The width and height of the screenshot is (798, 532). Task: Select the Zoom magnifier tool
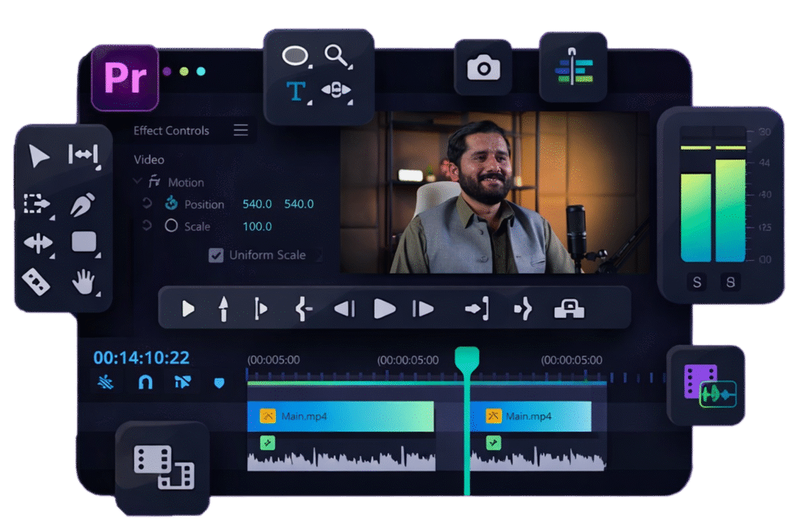[336, 55]
